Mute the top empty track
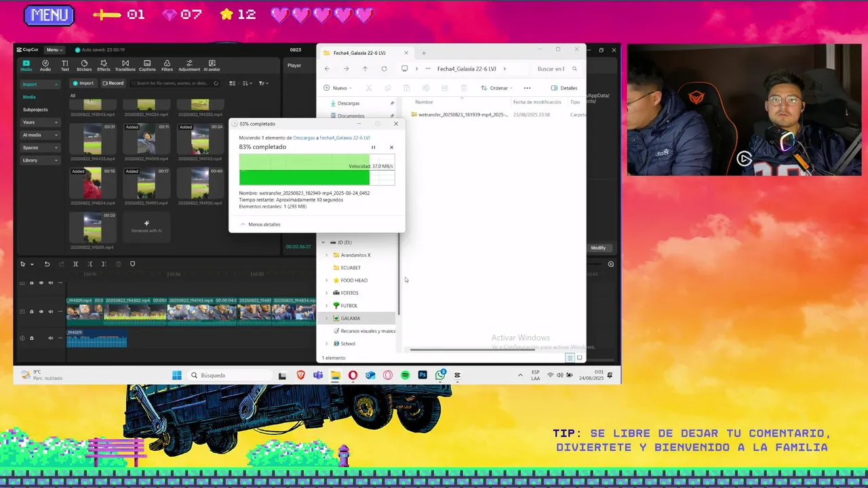This screenshot has width=868, height=488. coord(50,283)
